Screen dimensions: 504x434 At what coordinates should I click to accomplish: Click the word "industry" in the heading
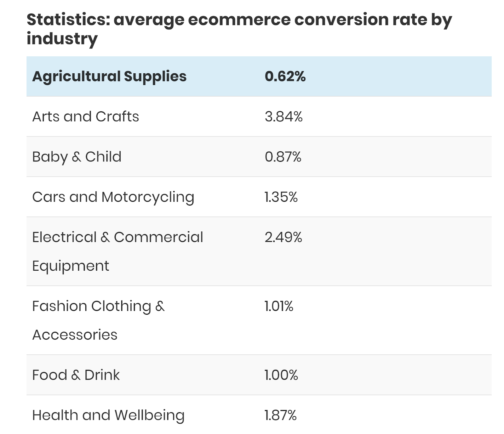pyautogui.click(x=62, y=39)
